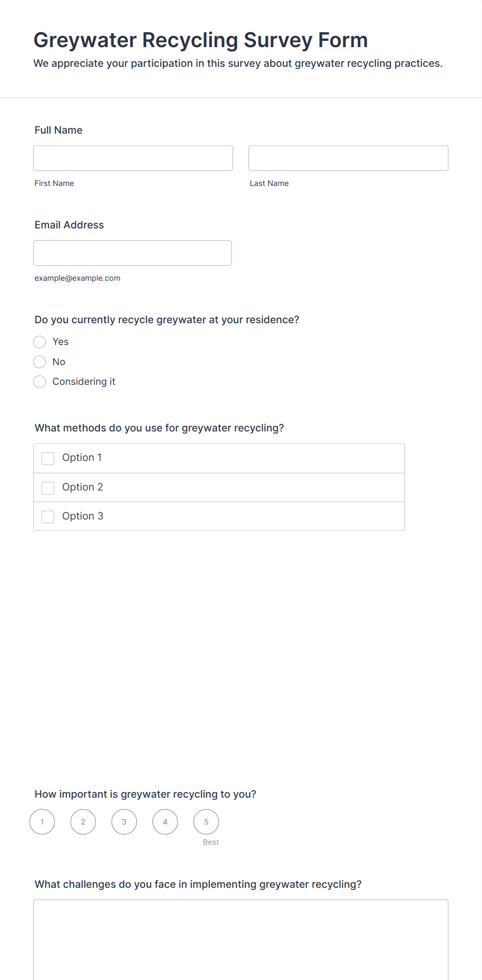This screenshot has width=482, height=980.
Task: Click the Greywater Recycling Survey Form heading
Action: tap(201, 40)
